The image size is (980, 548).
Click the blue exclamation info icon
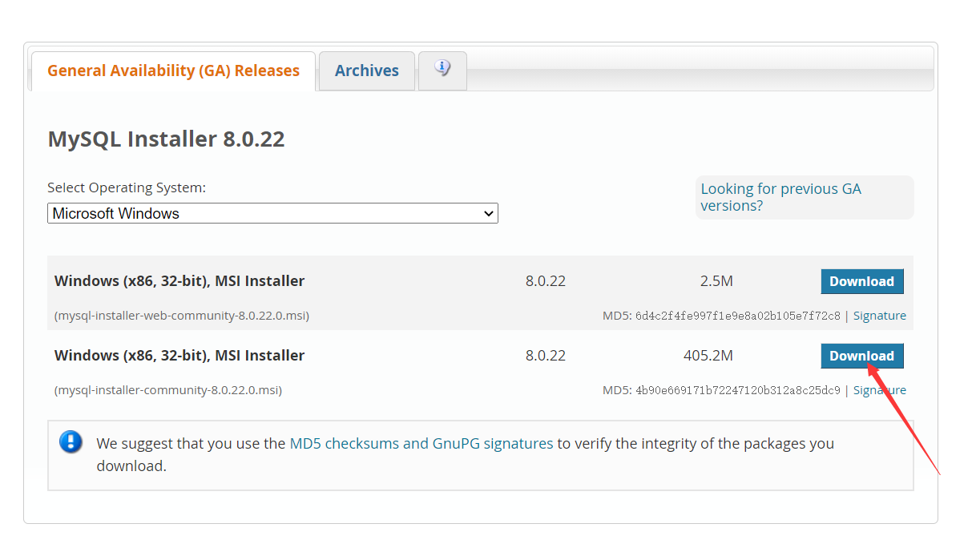(71, 441)
